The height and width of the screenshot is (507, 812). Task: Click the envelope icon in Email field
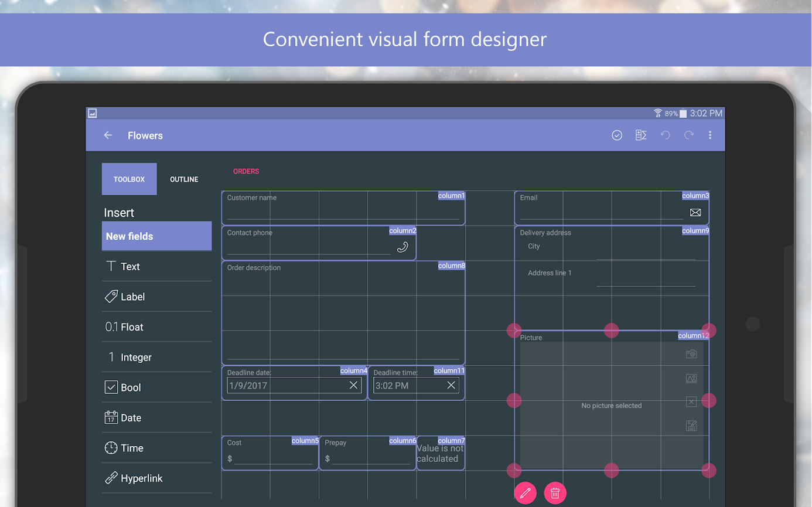coord(695,213)
